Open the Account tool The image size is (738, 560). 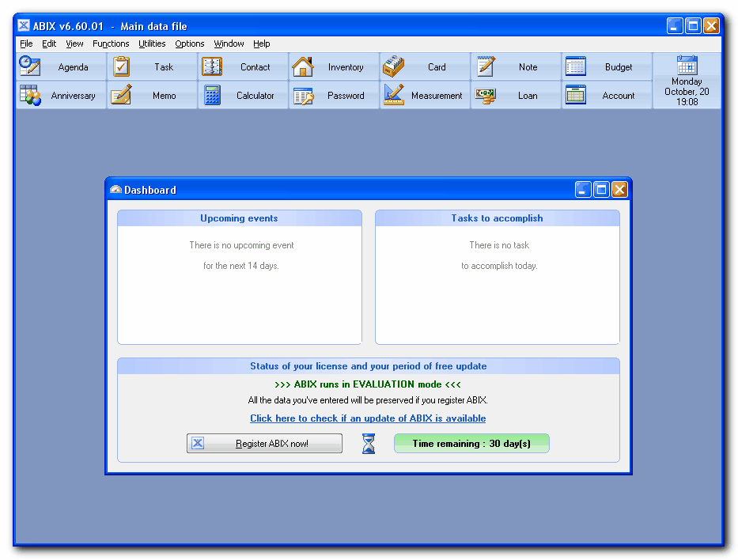tap(606, 95)
